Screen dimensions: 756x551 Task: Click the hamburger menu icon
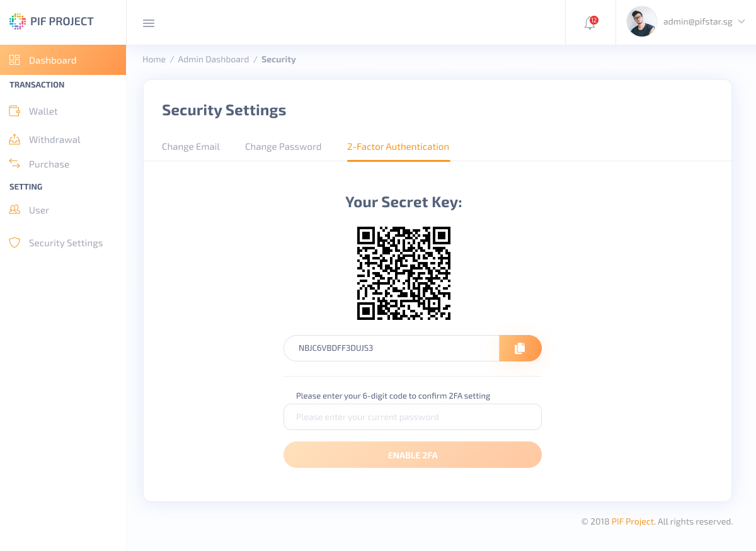tap(149, 23)
